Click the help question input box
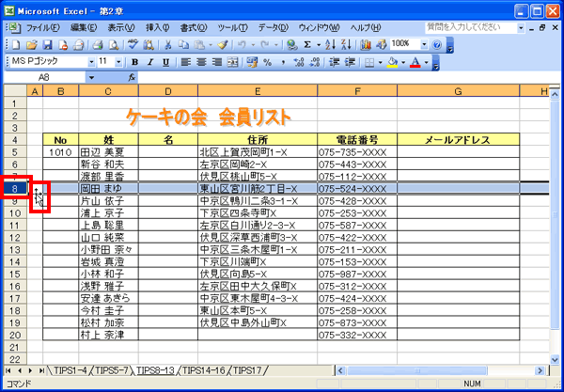564x392 pixels. pos(471,27)
